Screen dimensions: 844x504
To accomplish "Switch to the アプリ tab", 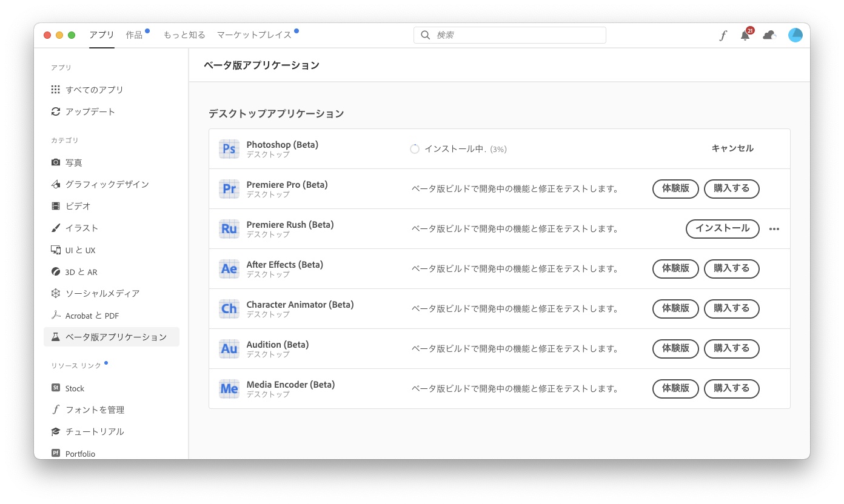I will tap(102, 35).
